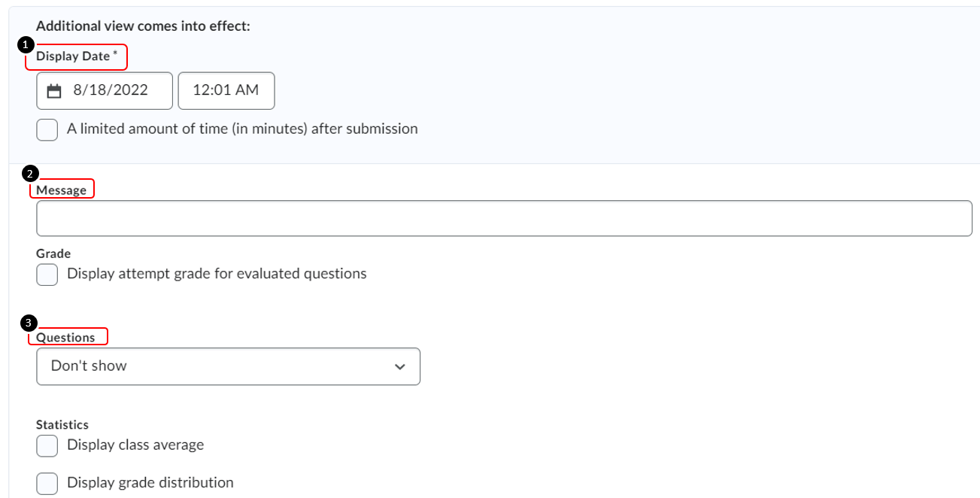Click the Additional view comes into effect heading

(143, 26)
